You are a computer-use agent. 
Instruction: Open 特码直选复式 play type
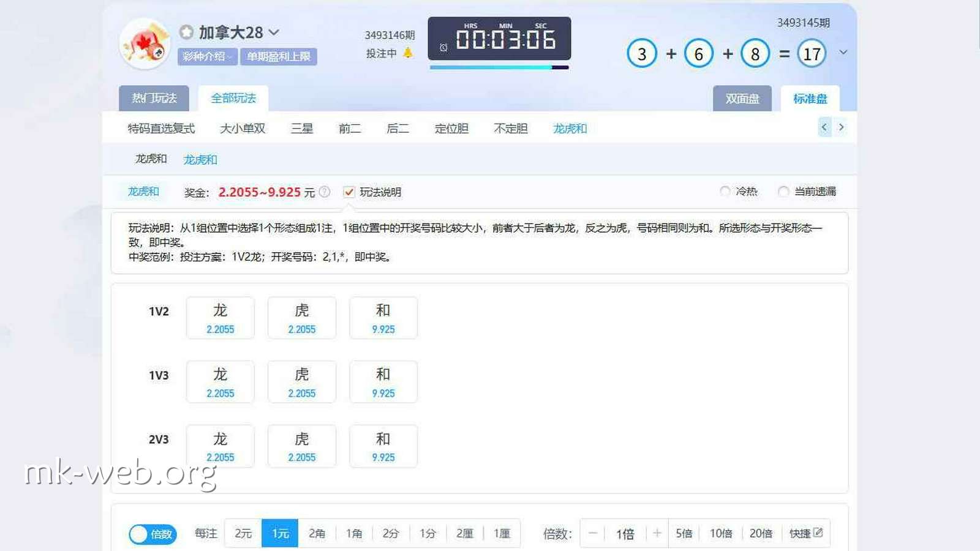161,129
